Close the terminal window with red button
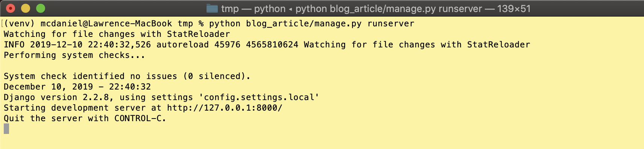644x149 pixels. (x=11, y=8)
